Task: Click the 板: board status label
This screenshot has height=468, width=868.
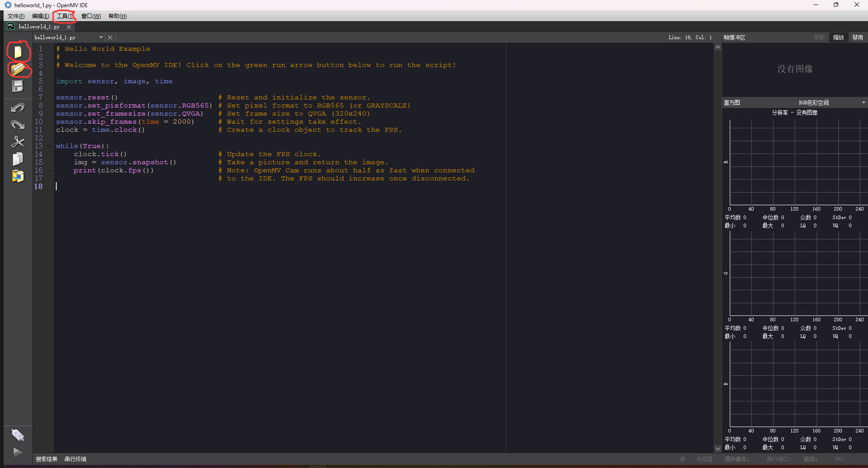Action: [x=683, y=459]
